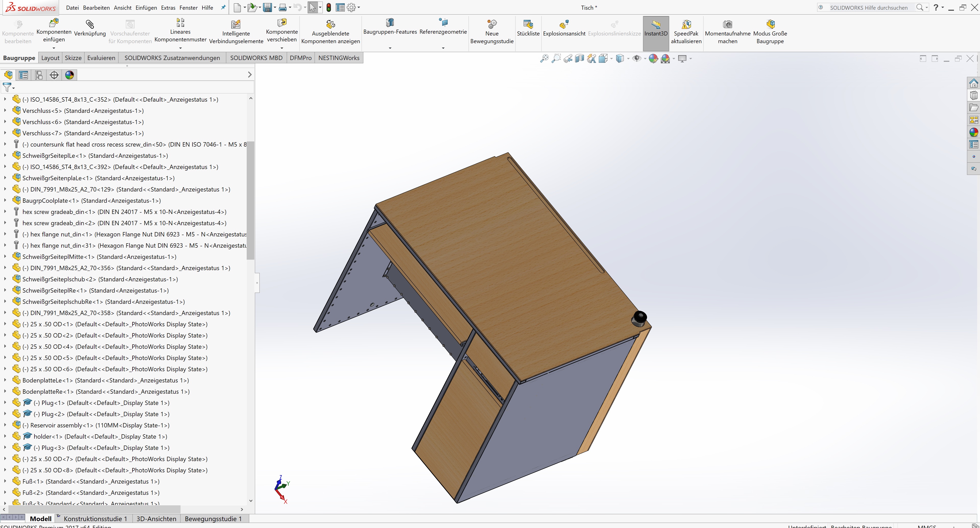Open the Bewegungsstudie 1 bottom tab

click(x=213, y=519)
